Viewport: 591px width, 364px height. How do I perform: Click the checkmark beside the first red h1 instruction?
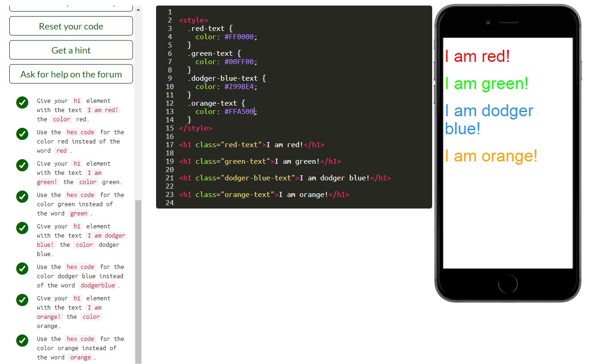point(22,102)
